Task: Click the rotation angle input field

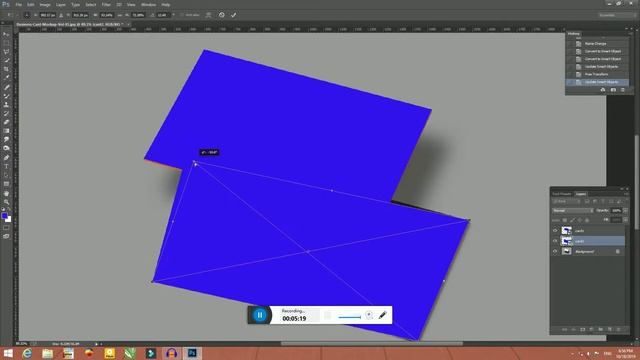Action: point(162,15)
